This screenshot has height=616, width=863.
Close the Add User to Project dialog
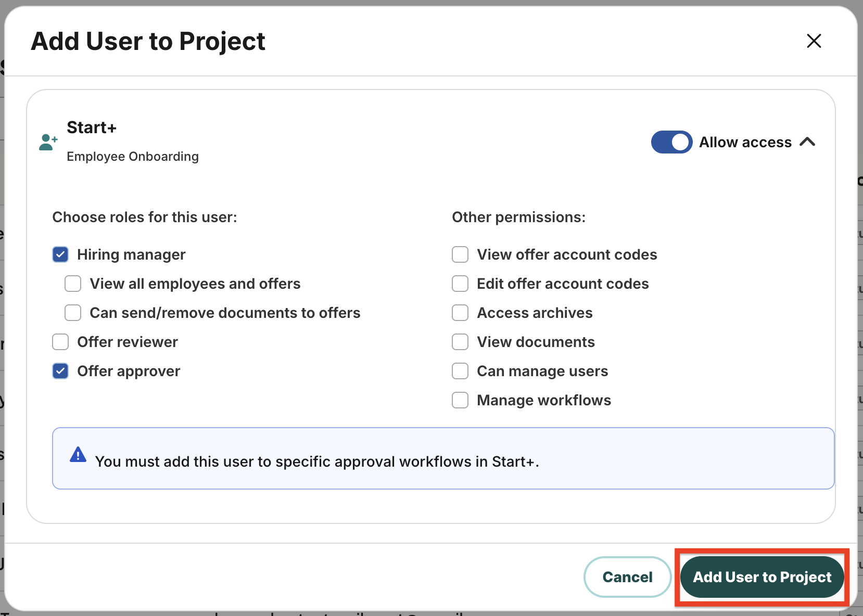[x=814, y=41]
